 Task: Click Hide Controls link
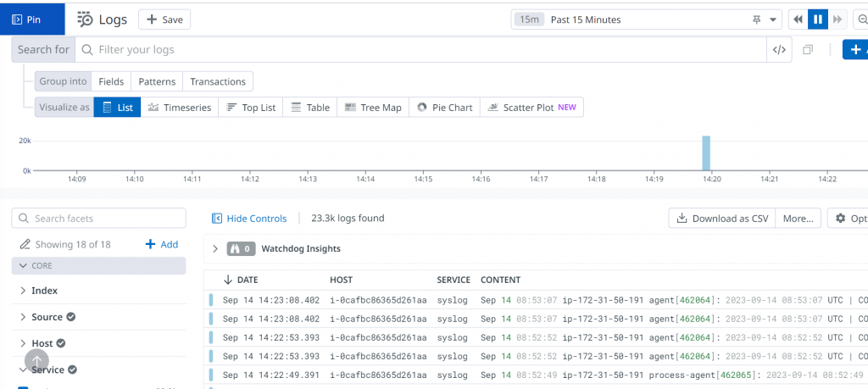tap(249, 218)
